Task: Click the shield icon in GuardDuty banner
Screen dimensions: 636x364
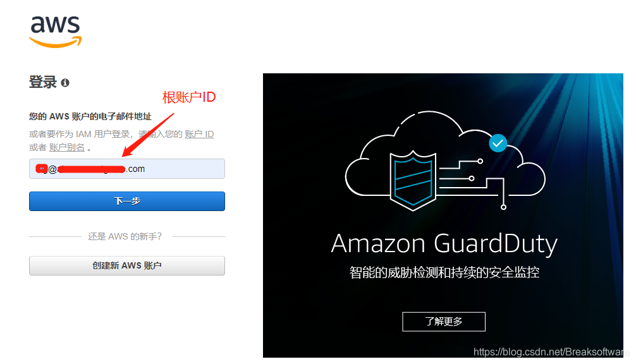Action: click(x=413, y=180)
